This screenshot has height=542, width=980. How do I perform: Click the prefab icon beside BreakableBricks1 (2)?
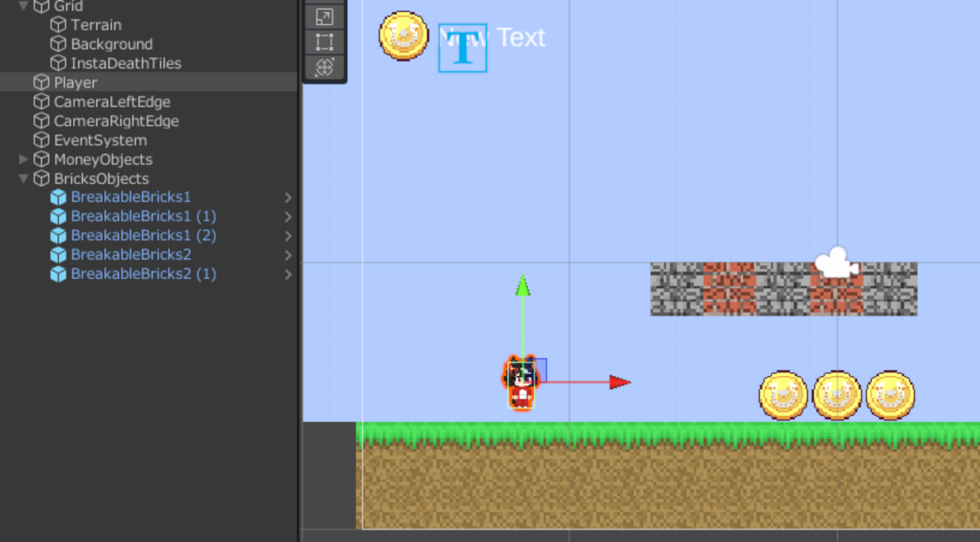(59, 235)
